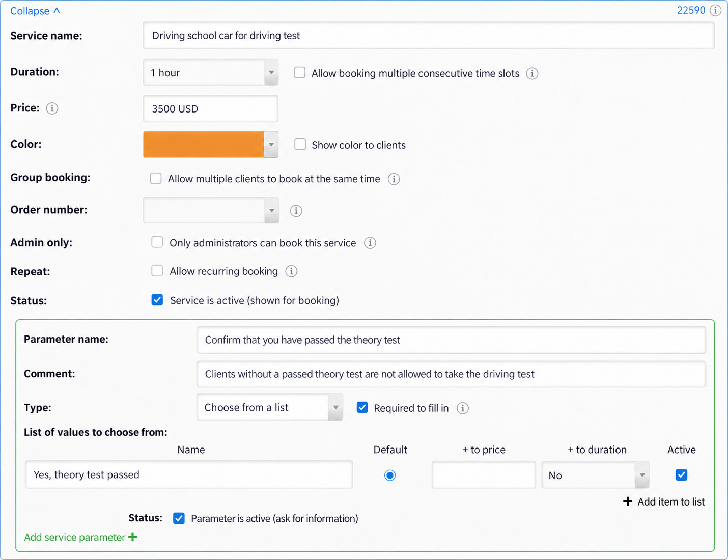Tick Show color to clients checkbox
This screenshot has width=728, height=560.
(300, 145)
